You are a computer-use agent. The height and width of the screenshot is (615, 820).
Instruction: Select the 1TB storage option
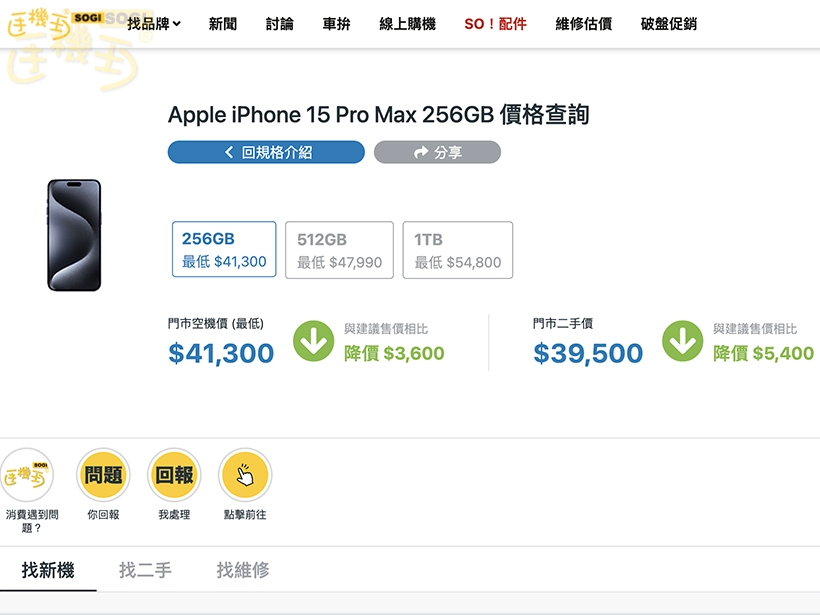point(458,249)
